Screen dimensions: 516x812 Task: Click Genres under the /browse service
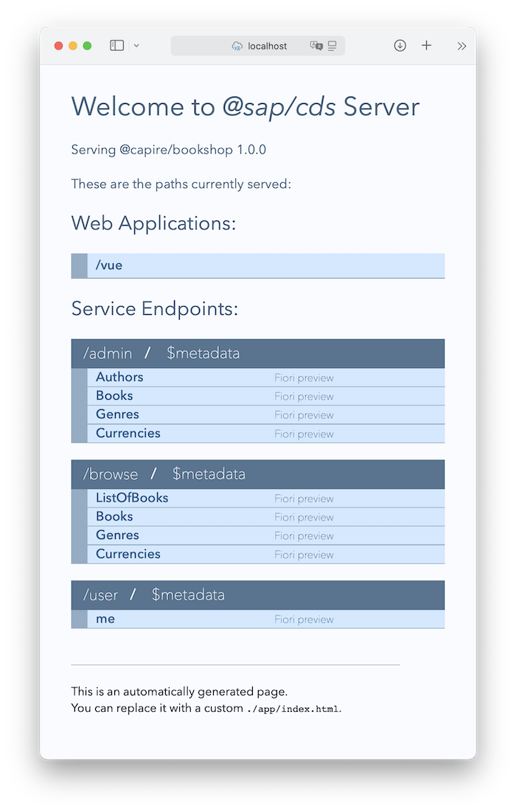tap(118, 535)
